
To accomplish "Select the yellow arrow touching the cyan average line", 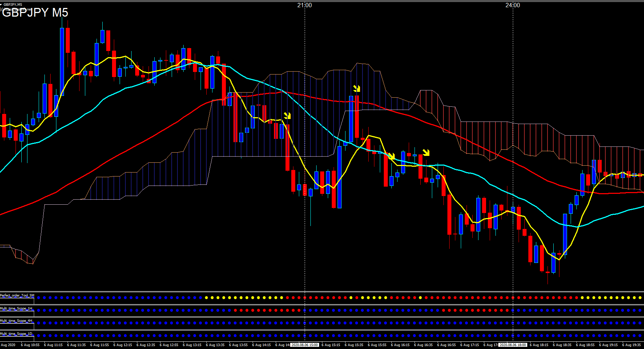I will [x=391, y=156].
